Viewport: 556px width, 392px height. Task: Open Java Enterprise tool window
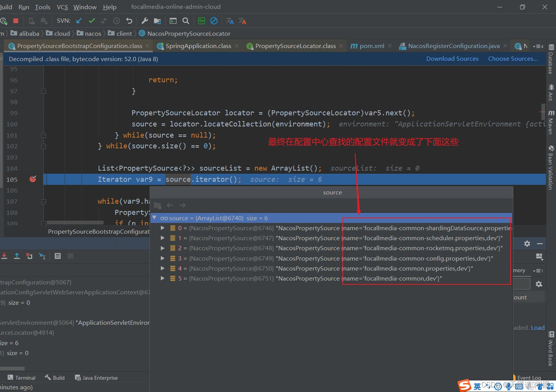point(96,378)
